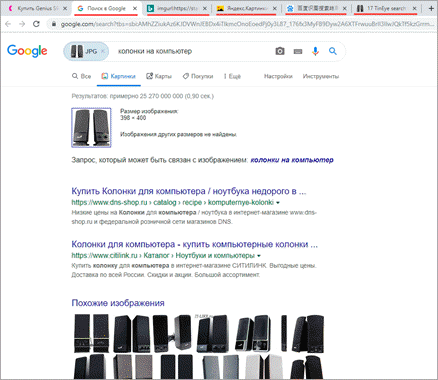This screenshot has height=380, width=438.
Task: Reload the page with refresh icon
Action: (x=36, y=24)
